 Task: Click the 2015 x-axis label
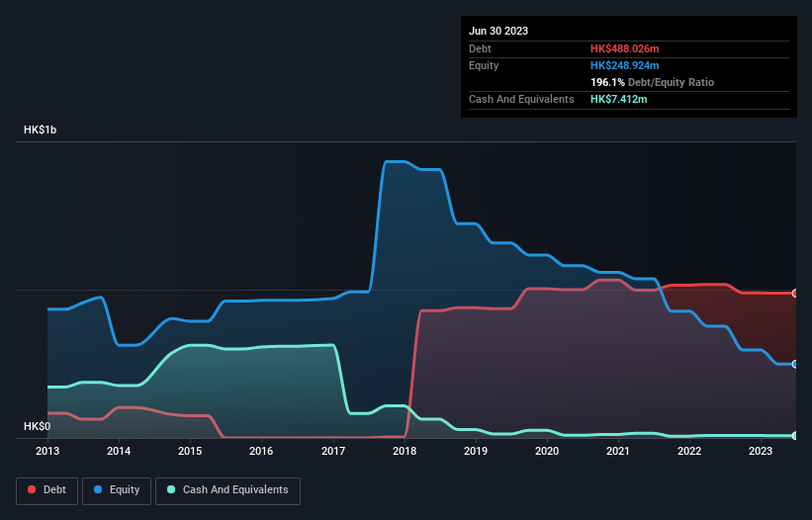point(190,451)
